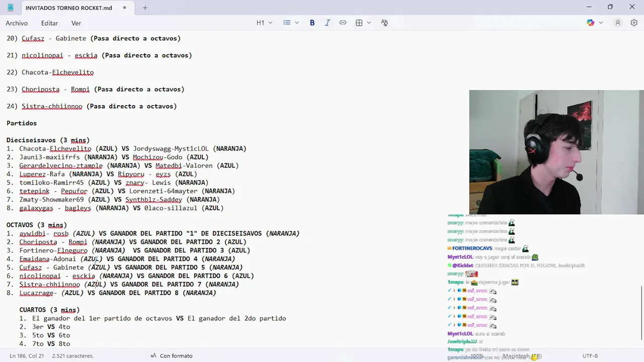Click the UTF-8 encoding indicator
This screenshot has width=644, height=362.
(x=590, y=355)
